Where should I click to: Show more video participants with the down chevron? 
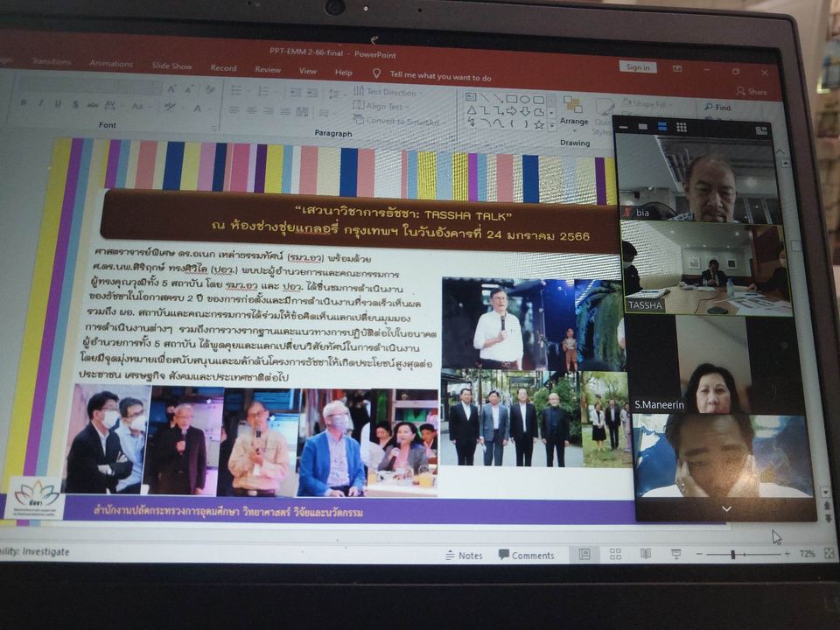(x=725, y=508)
